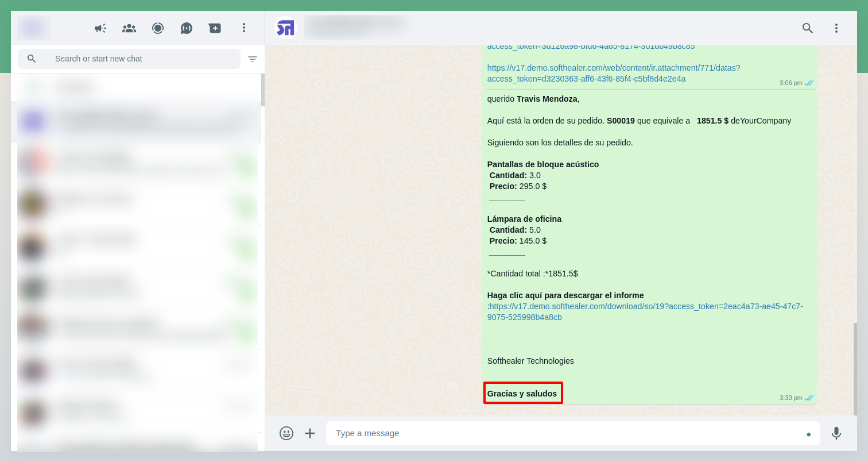Viewport: 868px width, 462px height.
Task: Click the 3:30 pm message timestamp
Action: click(x=790, y=398)
